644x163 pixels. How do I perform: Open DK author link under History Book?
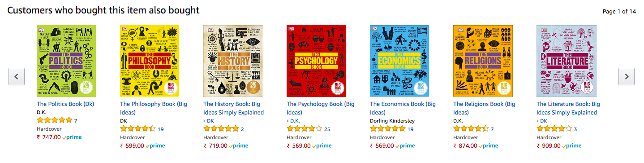pyautogui.click(x=210, y=121)
